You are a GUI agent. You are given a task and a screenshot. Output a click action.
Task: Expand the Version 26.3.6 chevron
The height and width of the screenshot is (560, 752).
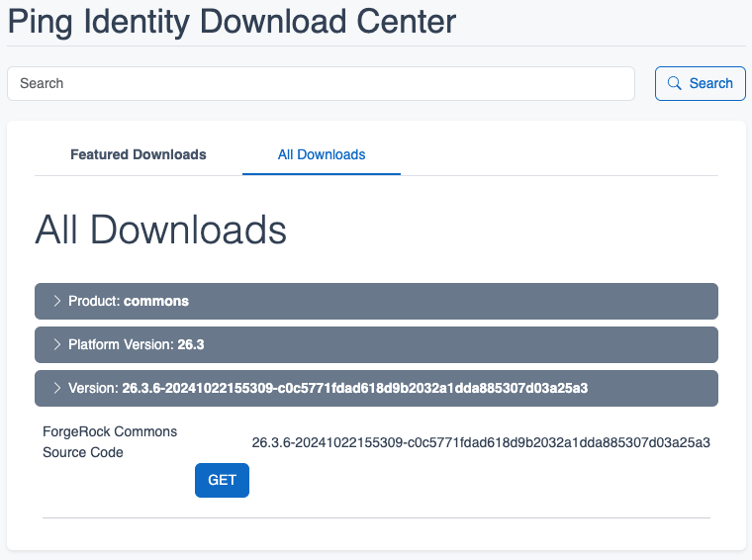pos(57,388)
